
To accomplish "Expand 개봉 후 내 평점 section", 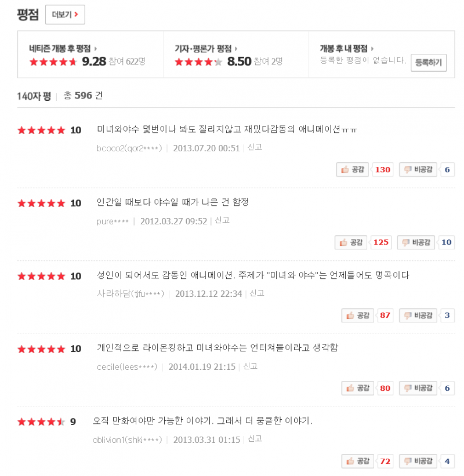I will 346,49.
